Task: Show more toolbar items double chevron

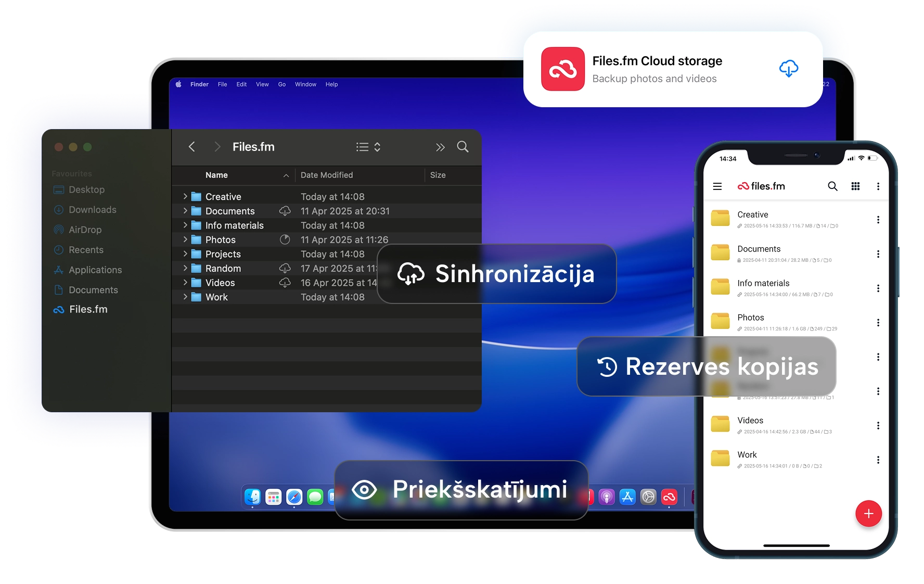Action: click(x=440, y=147)
